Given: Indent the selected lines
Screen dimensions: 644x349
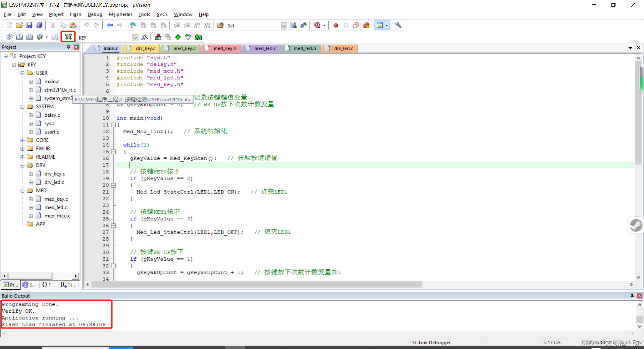Looking at the screenshot, I should pyautogui.click(x=177, y=25).
